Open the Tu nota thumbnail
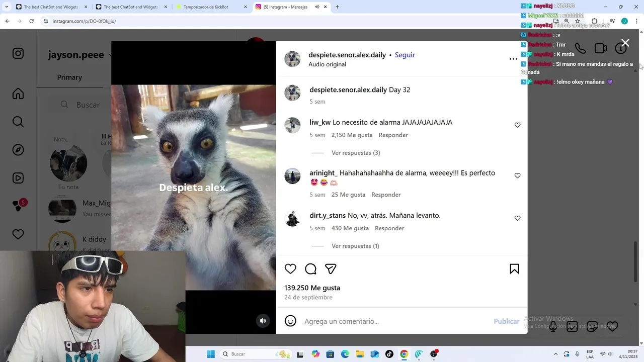Image resolution: width=644 pixels, height=362 pixels. coord(68,163)
